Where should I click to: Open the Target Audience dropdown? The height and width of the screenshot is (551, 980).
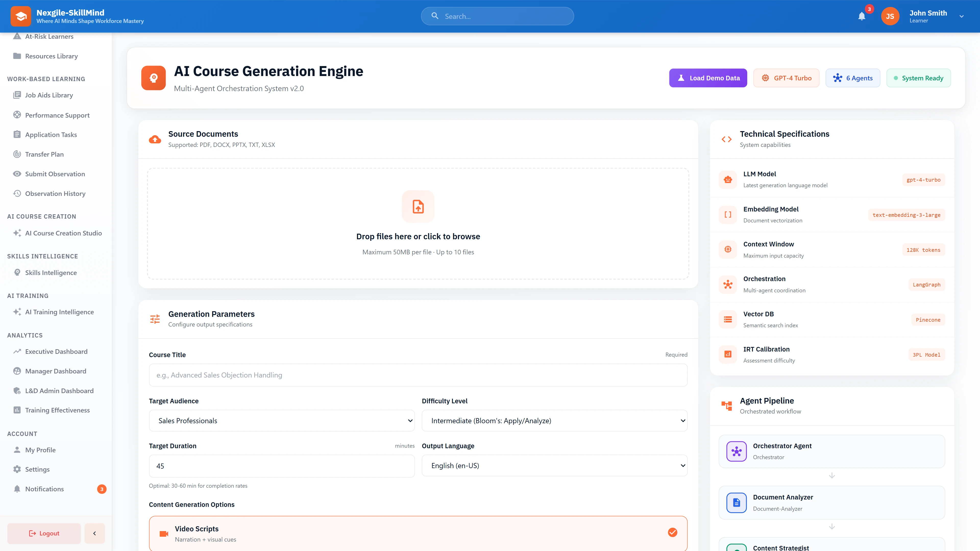coord(281,421)
